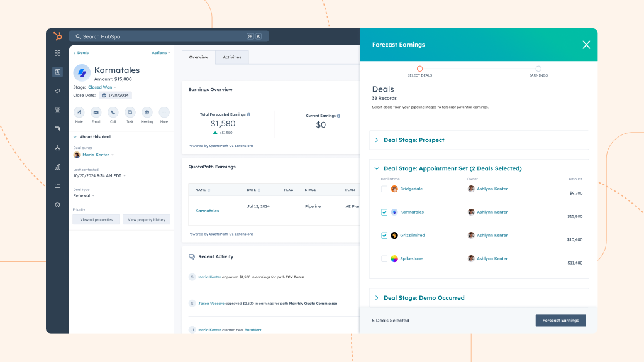The height and width of the screenshot is (362, 644).
Task: Check the Spikestone deal checkbox
Action: pos(384,258)
